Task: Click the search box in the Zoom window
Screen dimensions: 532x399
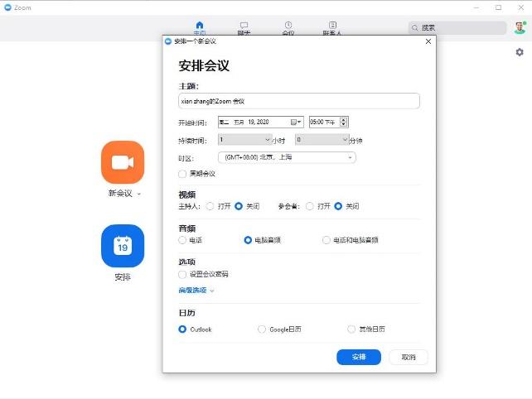Action: (457, 28)
